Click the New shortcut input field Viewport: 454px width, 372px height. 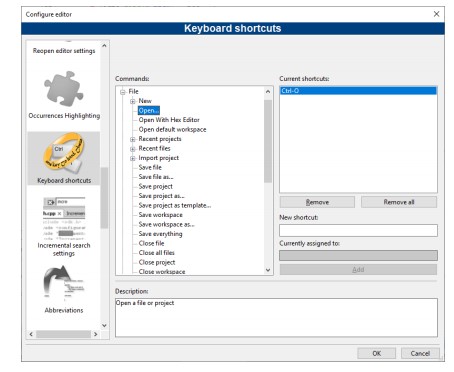coord(358,230)
